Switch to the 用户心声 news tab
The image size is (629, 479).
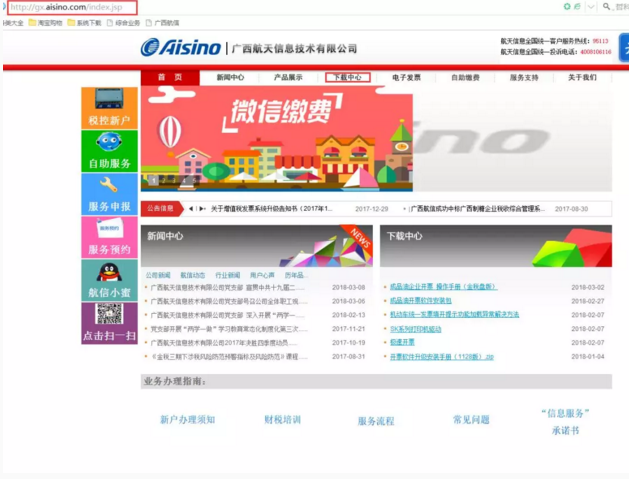click(262, 275)
